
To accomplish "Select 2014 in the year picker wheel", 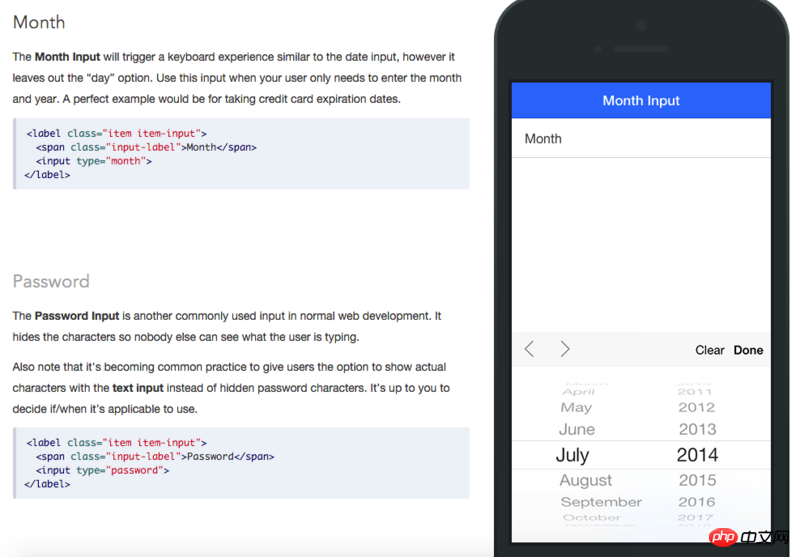I will pos(697,454).
